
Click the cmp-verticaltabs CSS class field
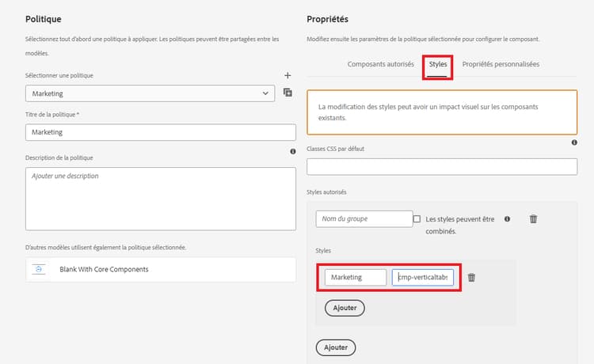click(423, 277)
